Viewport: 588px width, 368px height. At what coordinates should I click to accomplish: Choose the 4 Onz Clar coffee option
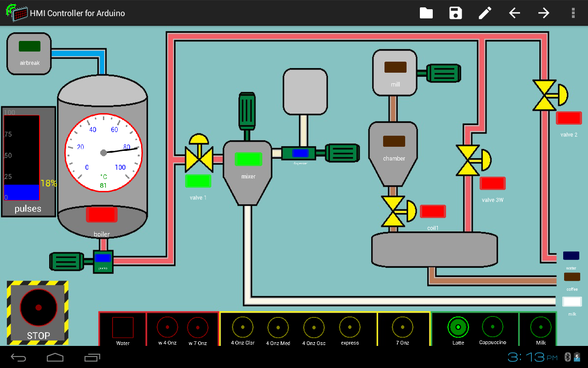click(x=243, y=327)
